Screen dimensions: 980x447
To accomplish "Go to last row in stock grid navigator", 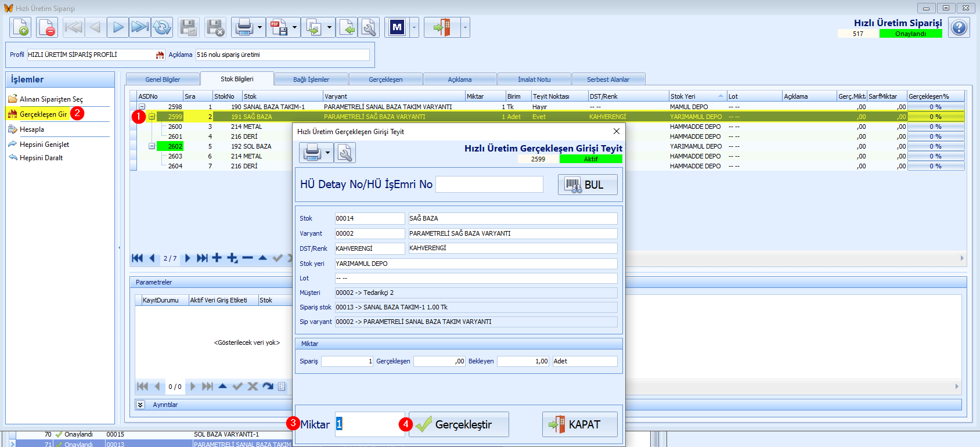I will (202, 258).
